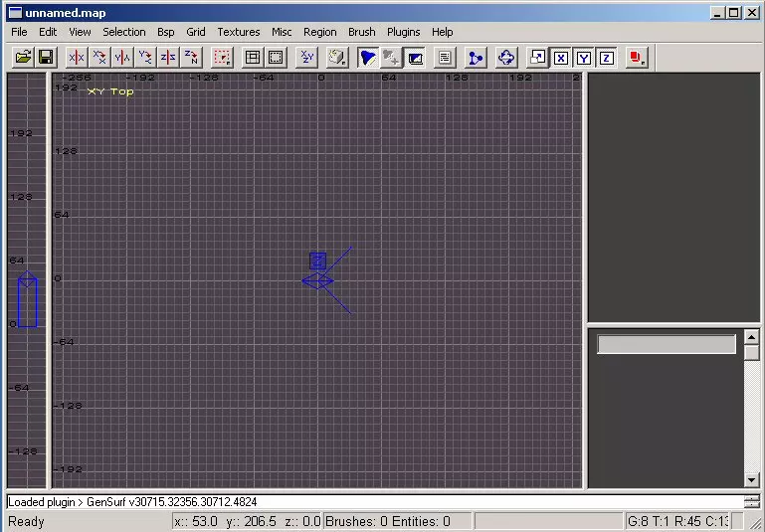Open the File menu
This screenshot has width=765, height=532.
pos(19,32)
